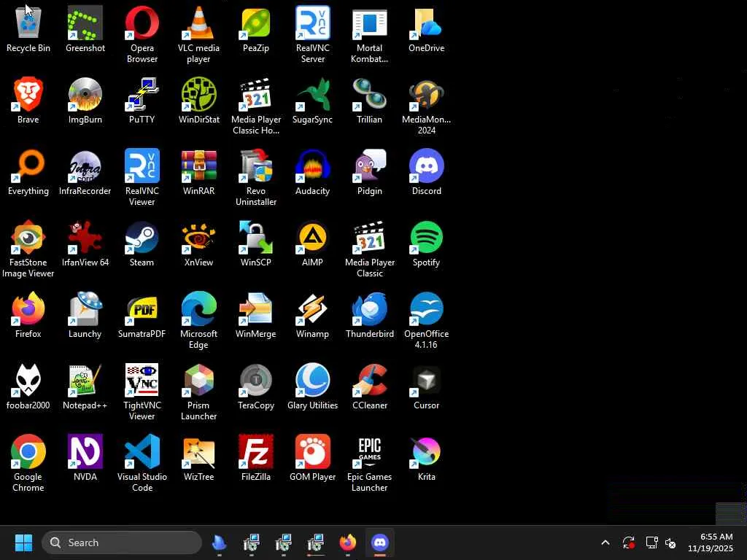Open the Recycle Bin icon

pos(28,23)
